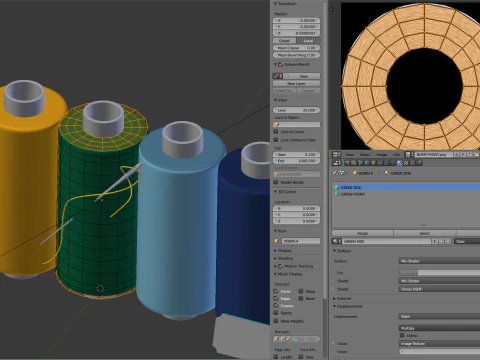Toggle loop normals display icon

click(282, 339)
